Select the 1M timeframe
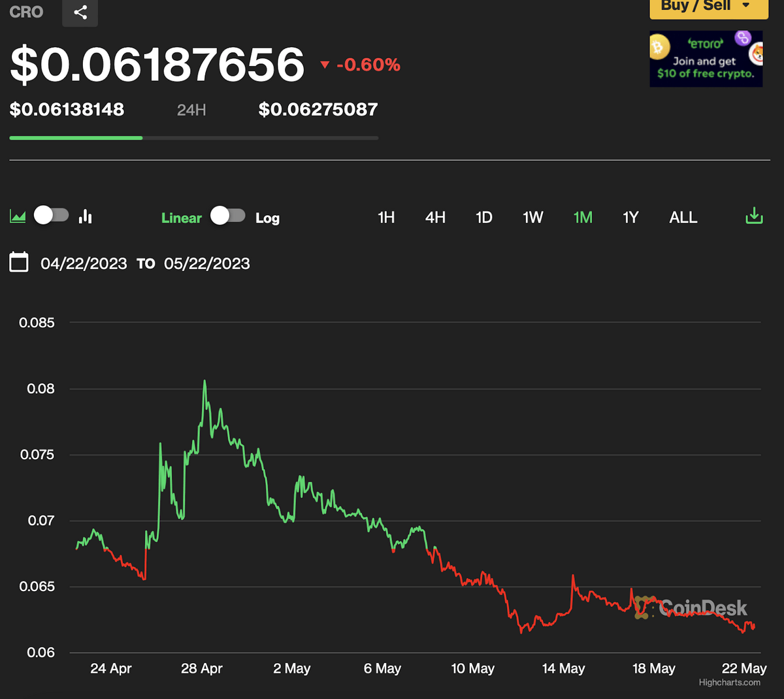Image resolution: width=784 pixels, height=699 pixels. [583, 218]
